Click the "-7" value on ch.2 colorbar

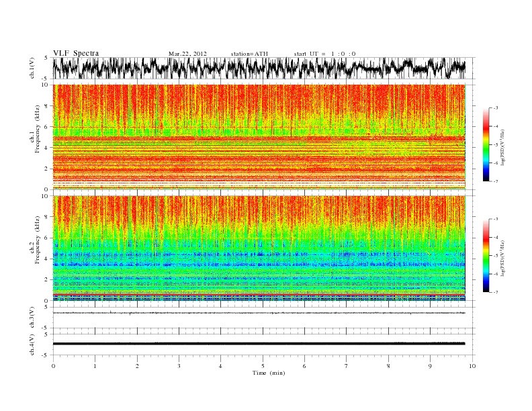click(x=496, y=292)
